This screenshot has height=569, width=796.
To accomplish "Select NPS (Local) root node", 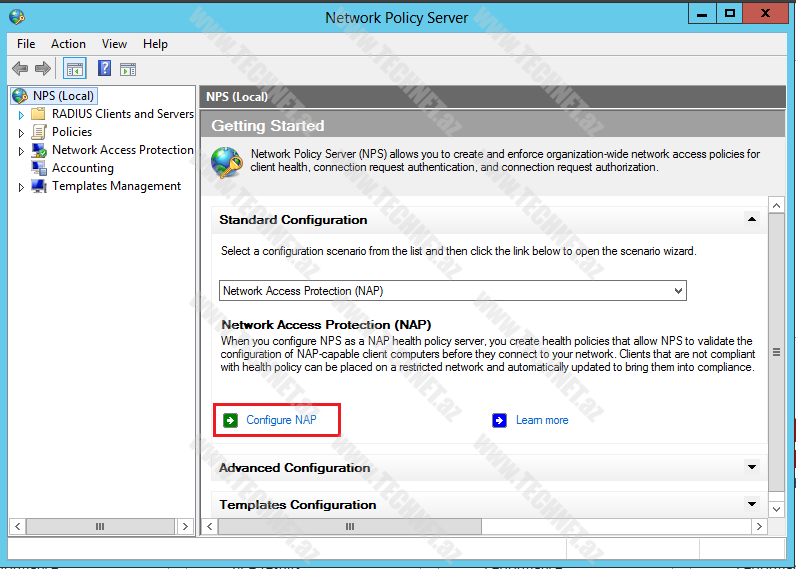I will (63, 96).
